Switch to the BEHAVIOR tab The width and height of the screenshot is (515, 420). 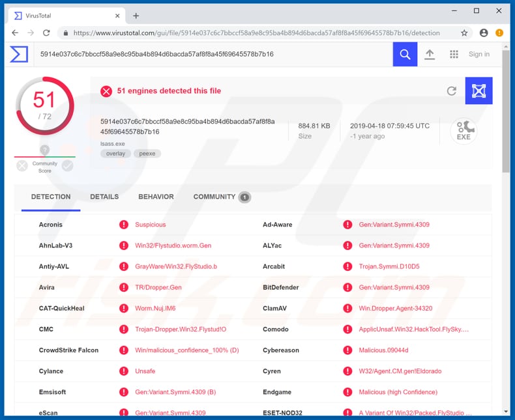(156, 197)
